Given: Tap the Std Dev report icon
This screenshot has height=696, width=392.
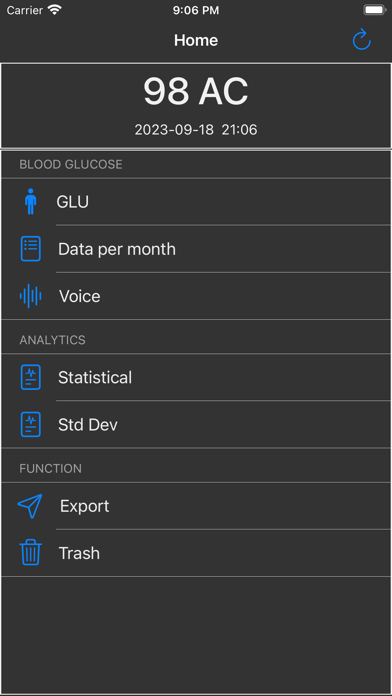Looking at the screenshot, I should [31, 424].
